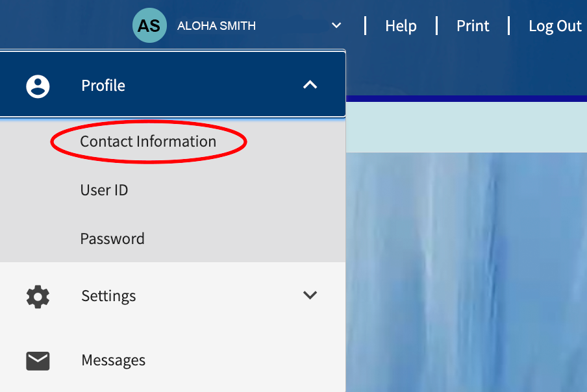Choose Password to change it

112,239
